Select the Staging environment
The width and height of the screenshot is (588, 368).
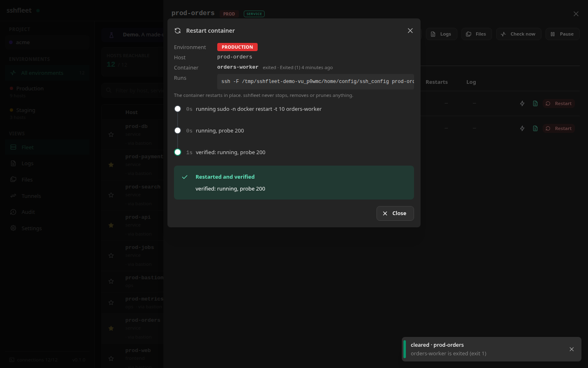click(x=47, y=113)
